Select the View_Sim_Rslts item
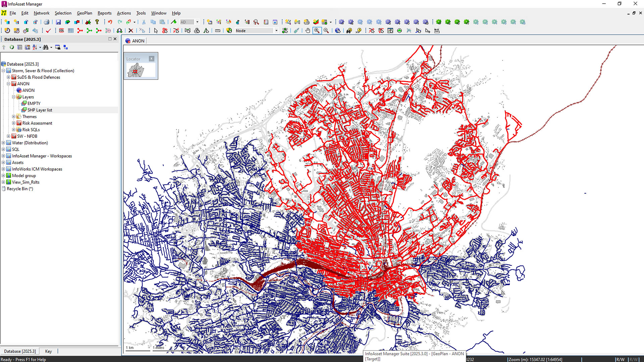Image resolution: width=644 pixels, height=362 pixels. pos(26,182)
